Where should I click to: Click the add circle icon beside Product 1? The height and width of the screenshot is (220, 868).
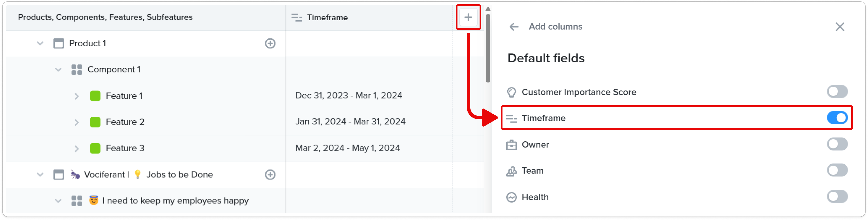(270, 44)
